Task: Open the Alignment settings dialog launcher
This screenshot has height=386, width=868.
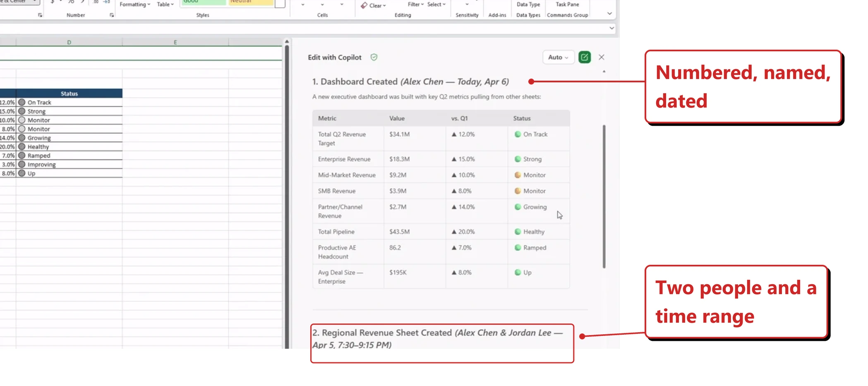Action: point(40,15)
